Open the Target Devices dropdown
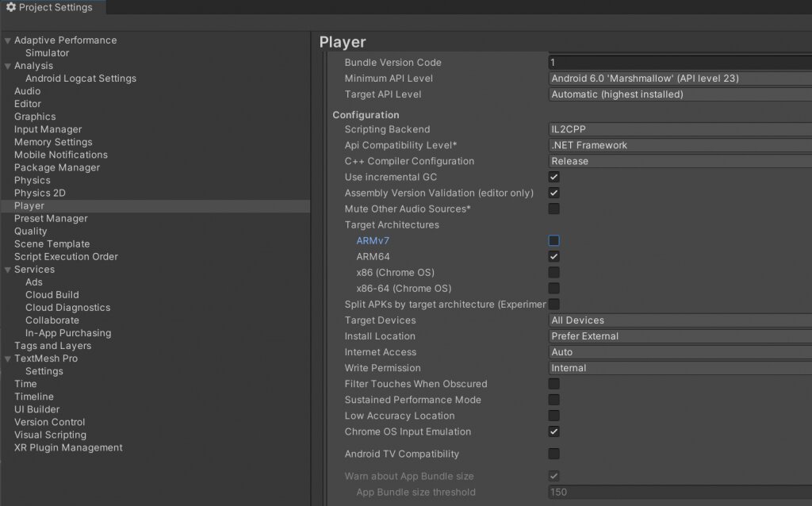 coord(680,320)
